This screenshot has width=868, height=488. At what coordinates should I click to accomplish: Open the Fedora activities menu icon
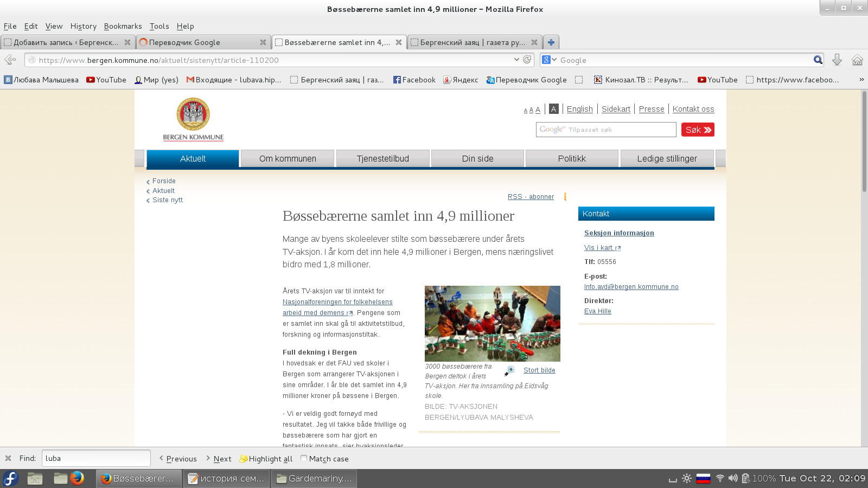pos(11,478)
